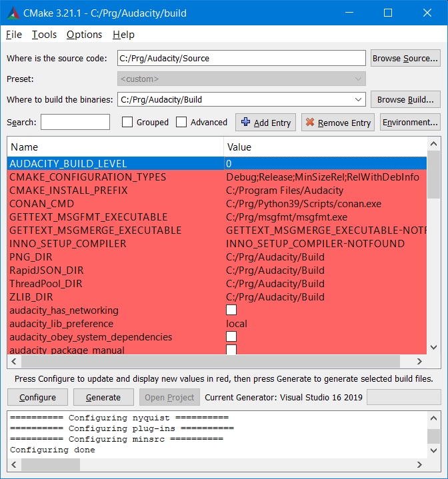Click the blue plus icon on Add Entry

pyautogui.click(x=245, y=122)
